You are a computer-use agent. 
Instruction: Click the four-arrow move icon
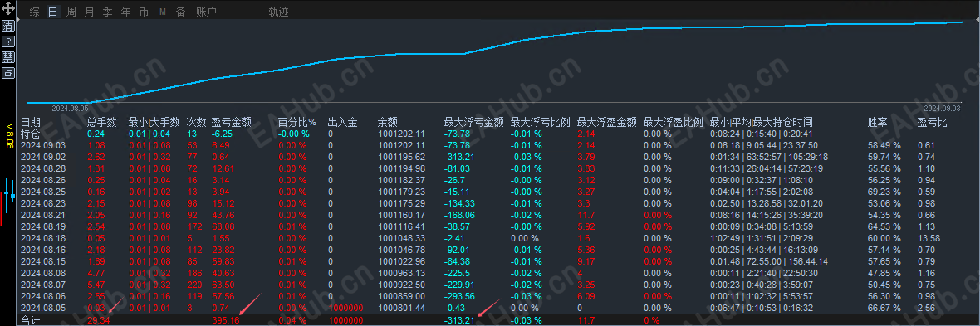pyautogui.click(x=8, y=9)
